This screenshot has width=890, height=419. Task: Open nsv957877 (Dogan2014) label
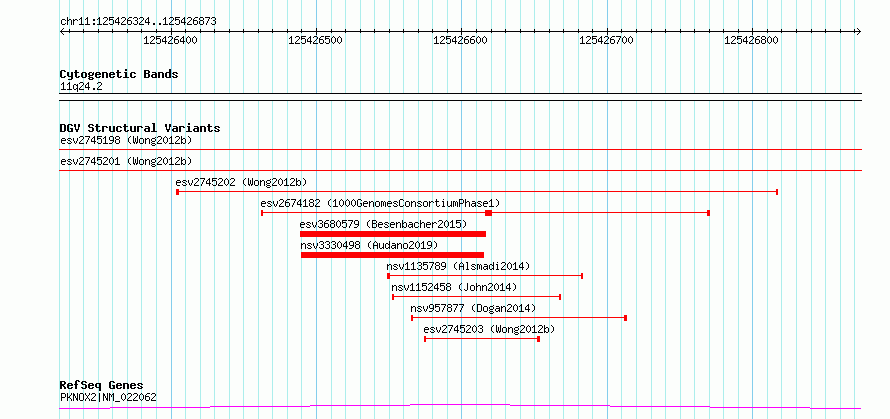click(473, 308)
